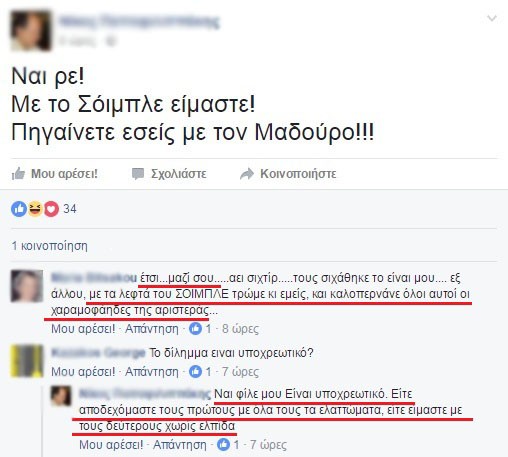Image resolution: width=508 pixels, height=457 pixels.
Task: Open the 7 ώρες timestamp of nested reply
Action: [268, 445]
